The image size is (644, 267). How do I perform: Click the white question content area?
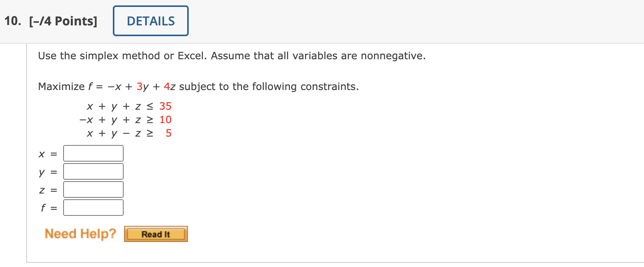pos(347,173)
